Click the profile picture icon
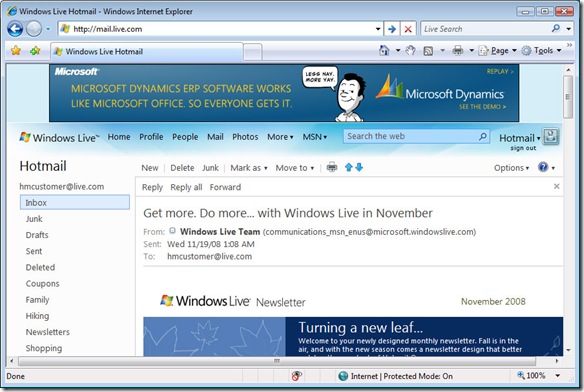 pyautogui.click(x=551, y=137)
